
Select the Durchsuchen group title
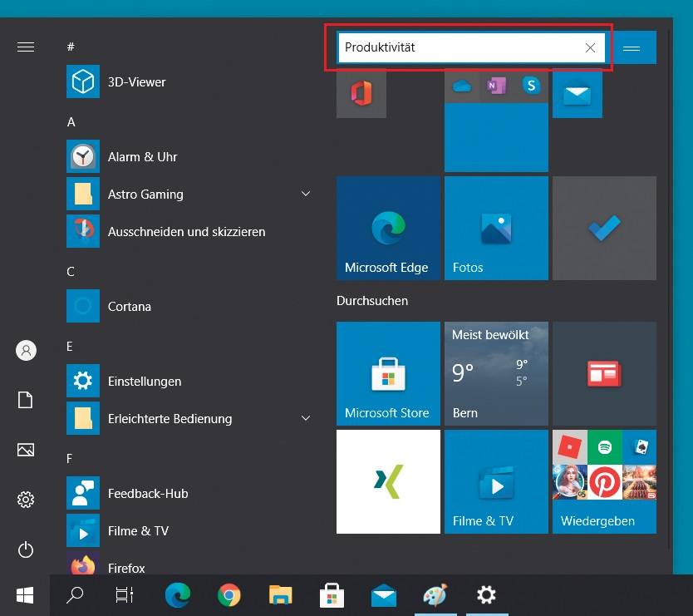click(372, 301)
